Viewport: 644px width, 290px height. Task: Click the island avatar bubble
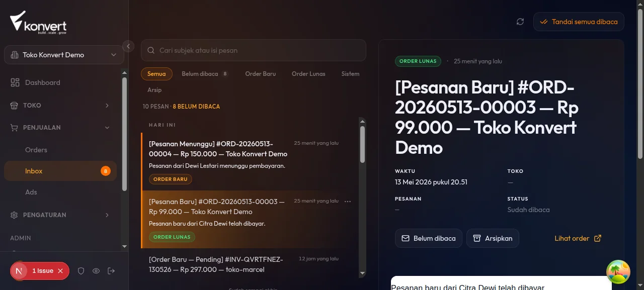pyautogui.click(x=618, y=272)
